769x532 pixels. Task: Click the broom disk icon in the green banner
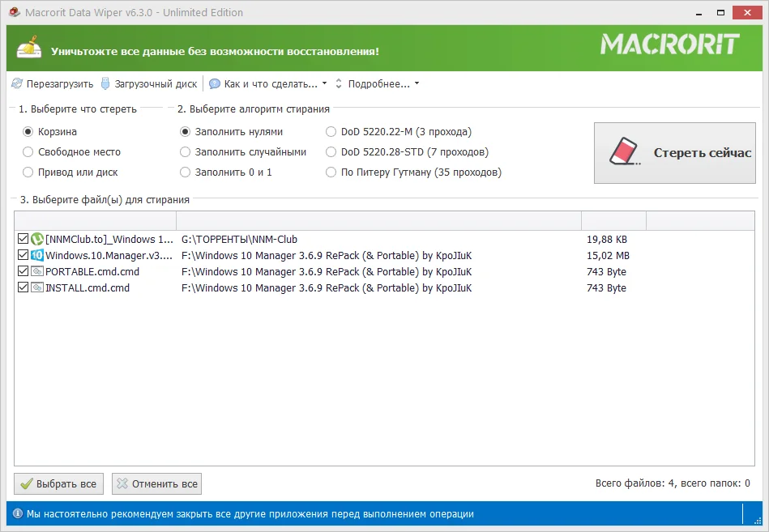(29, 48)
